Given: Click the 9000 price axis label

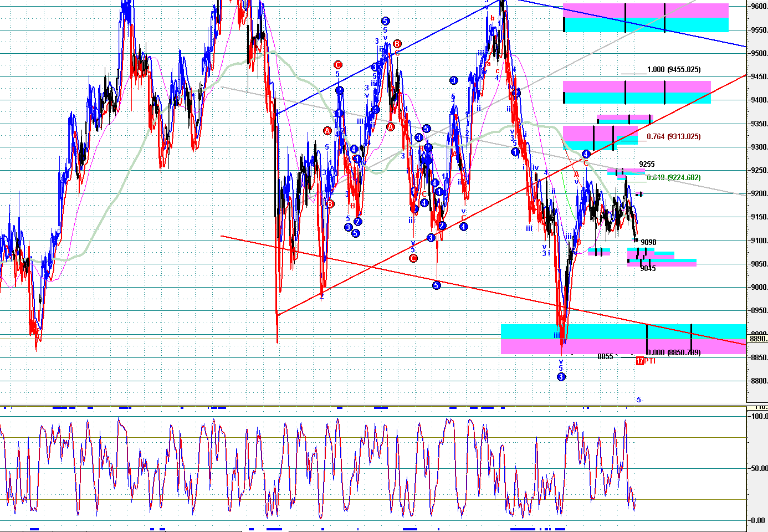Looking at the screenshot, I should pyautogui.click(x=759, y=288).
